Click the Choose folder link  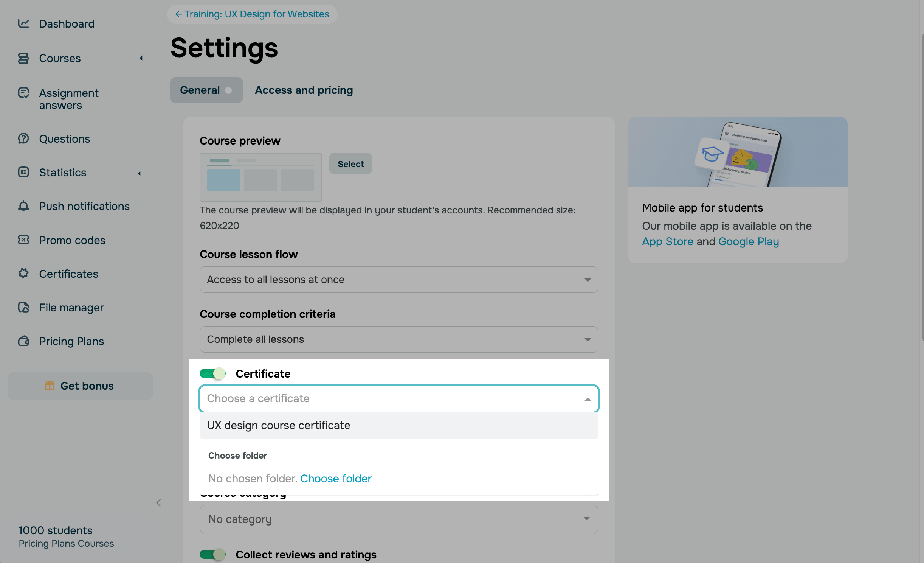336,479
